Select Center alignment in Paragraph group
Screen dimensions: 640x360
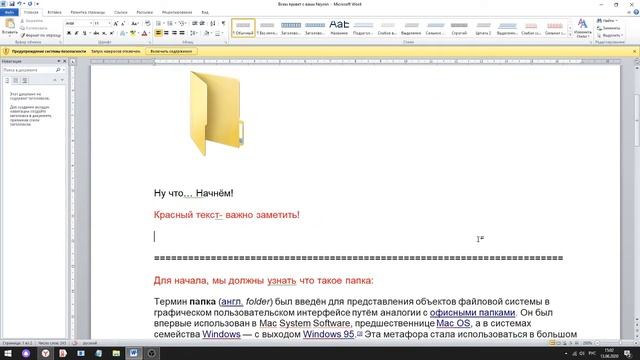click(x=166, y=33)
